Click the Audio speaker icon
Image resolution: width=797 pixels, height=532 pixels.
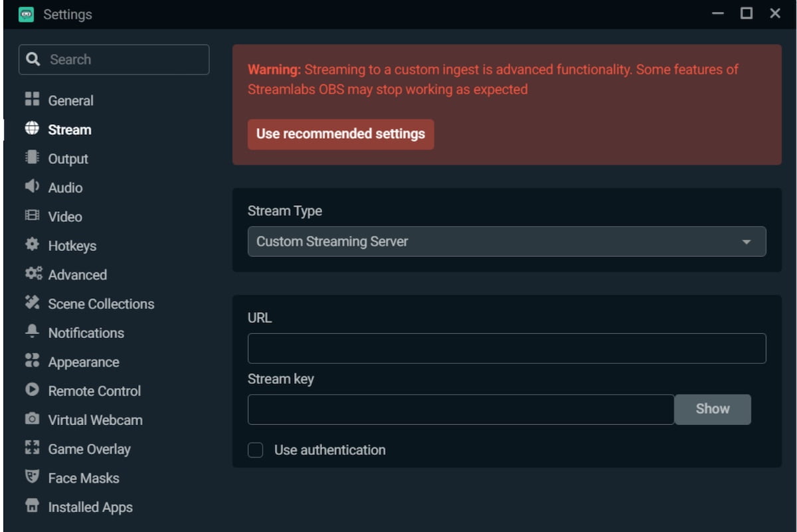pyautogui.click(x=32, y=187)
